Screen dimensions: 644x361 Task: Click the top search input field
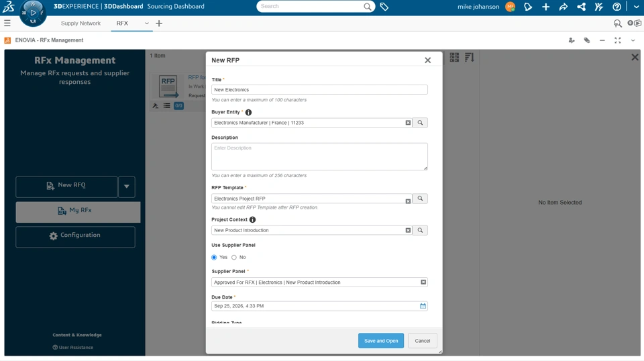click(310, 7)
